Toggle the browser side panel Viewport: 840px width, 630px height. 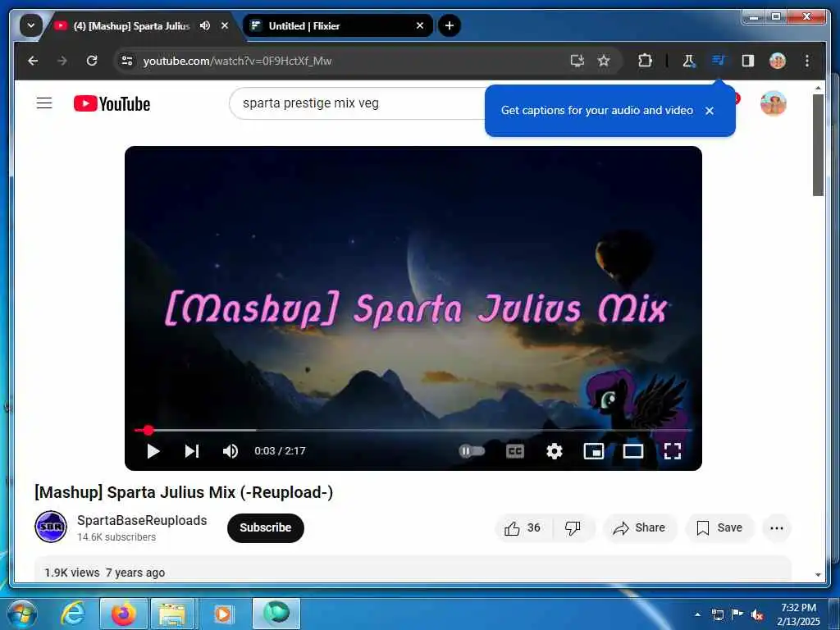pos(748,61)
